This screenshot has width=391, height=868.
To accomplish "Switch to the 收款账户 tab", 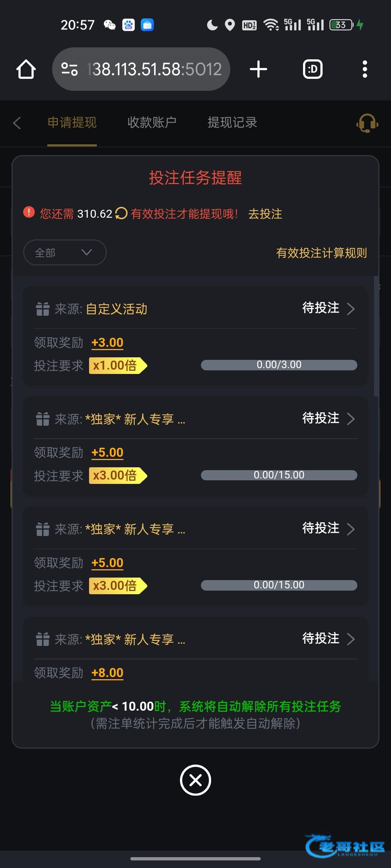I will point(152,123).
